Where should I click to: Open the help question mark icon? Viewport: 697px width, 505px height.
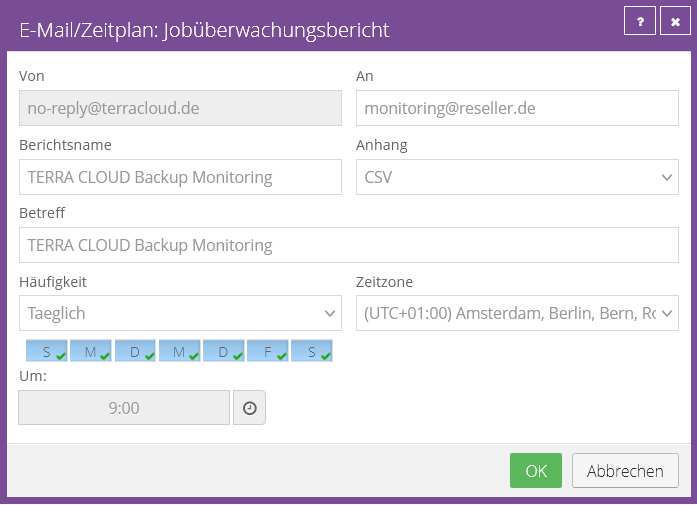pyautogui.click(x=640, y=21)
